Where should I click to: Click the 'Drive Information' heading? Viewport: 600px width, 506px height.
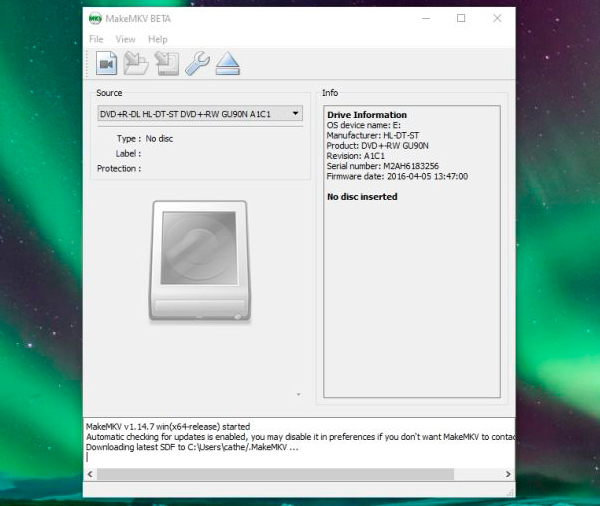[x=367, y=115]
